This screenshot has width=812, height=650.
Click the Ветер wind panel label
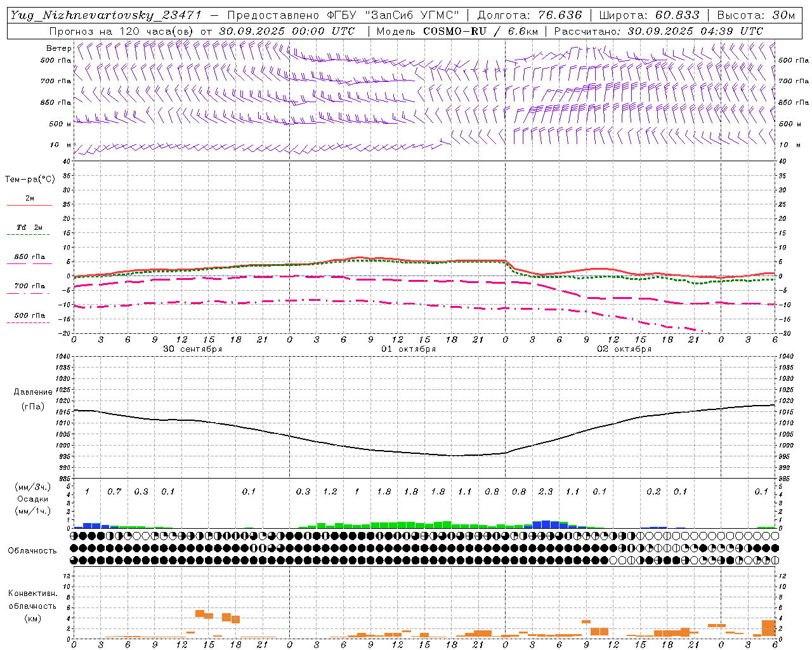58,48
